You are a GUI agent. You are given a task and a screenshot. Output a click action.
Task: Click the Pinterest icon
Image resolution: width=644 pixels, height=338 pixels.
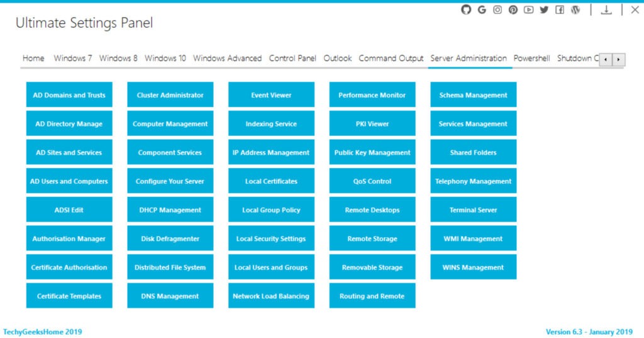[513, 9]
